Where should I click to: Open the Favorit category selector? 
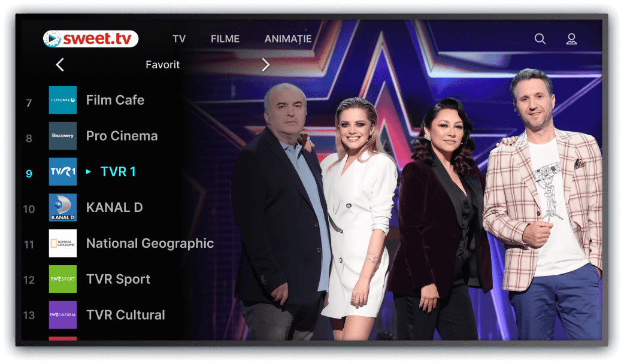coord(162,65)
